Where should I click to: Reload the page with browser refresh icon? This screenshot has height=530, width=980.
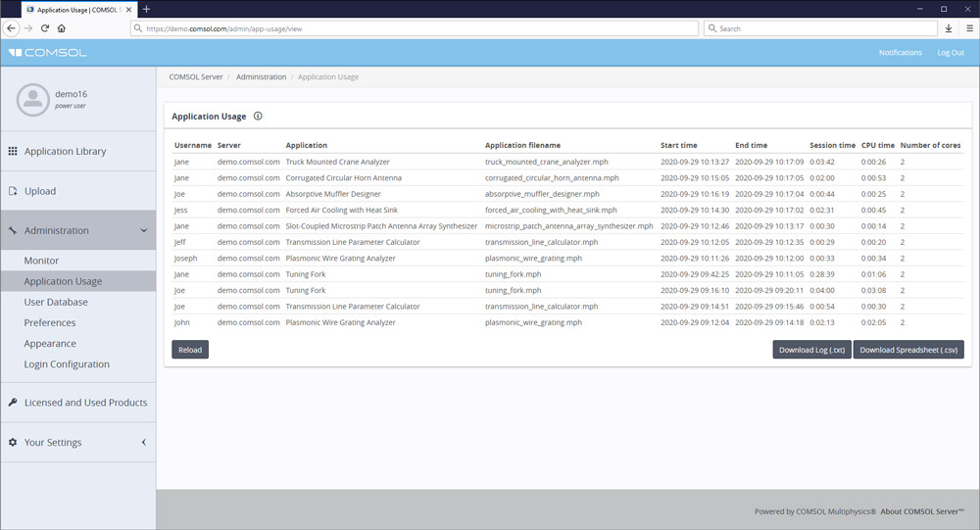[x=44, y=28]
